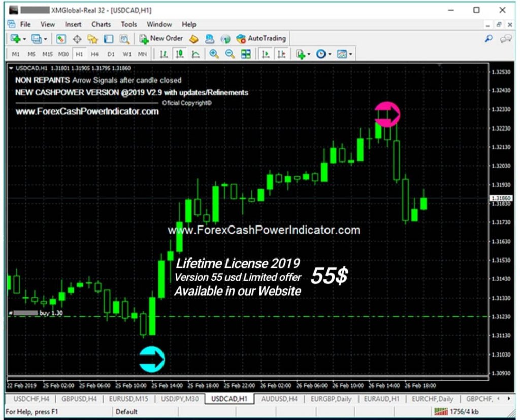Switch to the EURUSD,M15 chart tab
Viewport: 520px width, 420px height.
pos(128,399)
